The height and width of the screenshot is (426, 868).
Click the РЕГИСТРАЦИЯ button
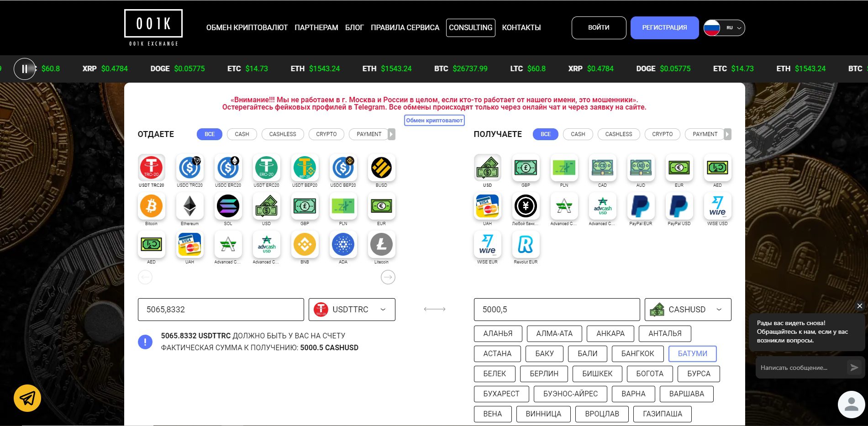[665, 28]
